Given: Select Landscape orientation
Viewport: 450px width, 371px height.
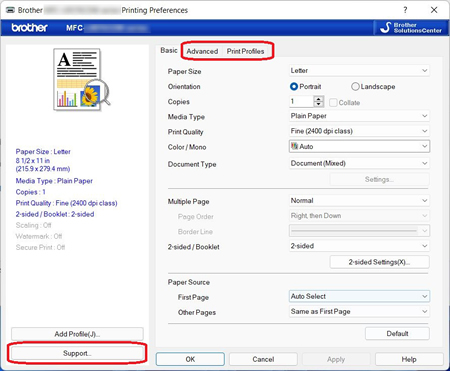Looking at the screenshot, I should click(x=373, y=87).
